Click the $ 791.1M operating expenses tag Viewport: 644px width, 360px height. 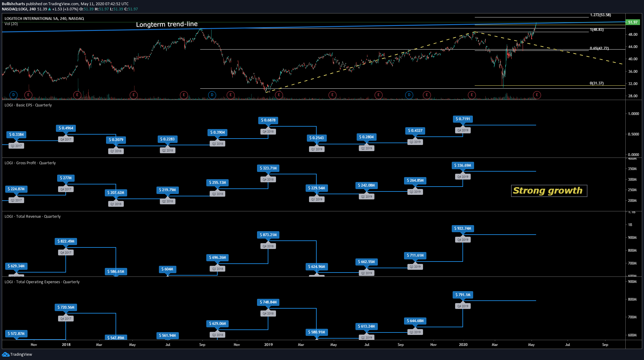click(463, 295)
